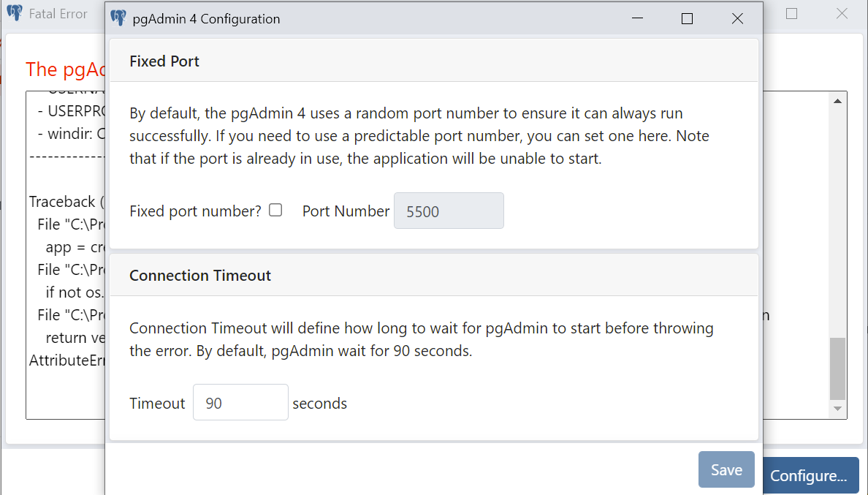Image resolution: width=868 pixels, height=495 pixels.
Task: Click the Traceback line in the error log
Action: point(63,202)
